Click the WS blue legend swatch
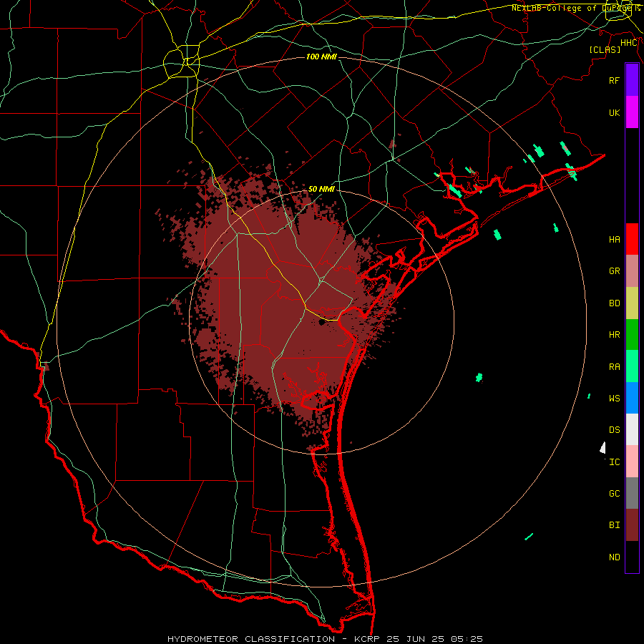Image resolution: width=644 pixels, height=644 pixels. pos(632,398)
